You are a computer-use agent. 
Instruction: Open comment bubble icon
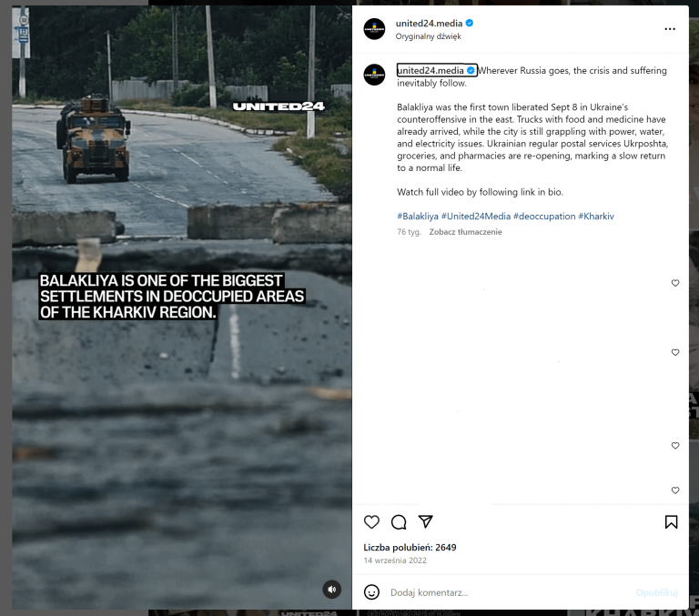(x=399, y=522)
